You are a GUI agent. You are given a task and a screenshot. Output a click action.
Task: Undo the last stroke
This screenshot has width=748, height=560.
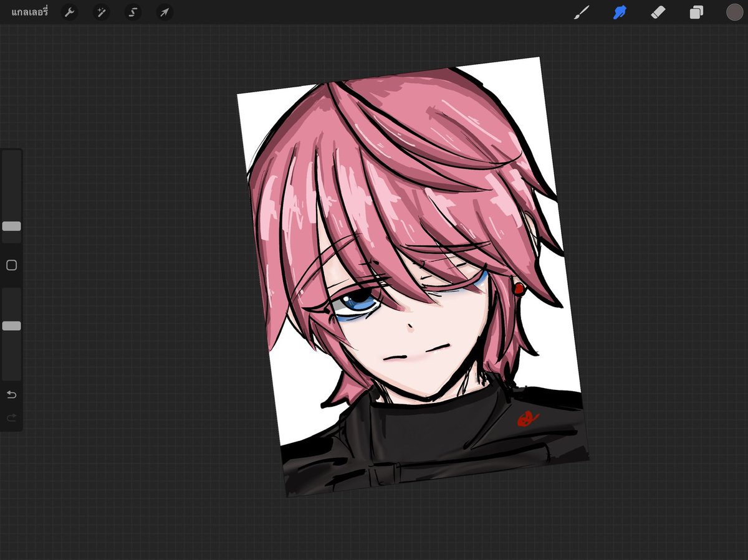tap(11, 395)
